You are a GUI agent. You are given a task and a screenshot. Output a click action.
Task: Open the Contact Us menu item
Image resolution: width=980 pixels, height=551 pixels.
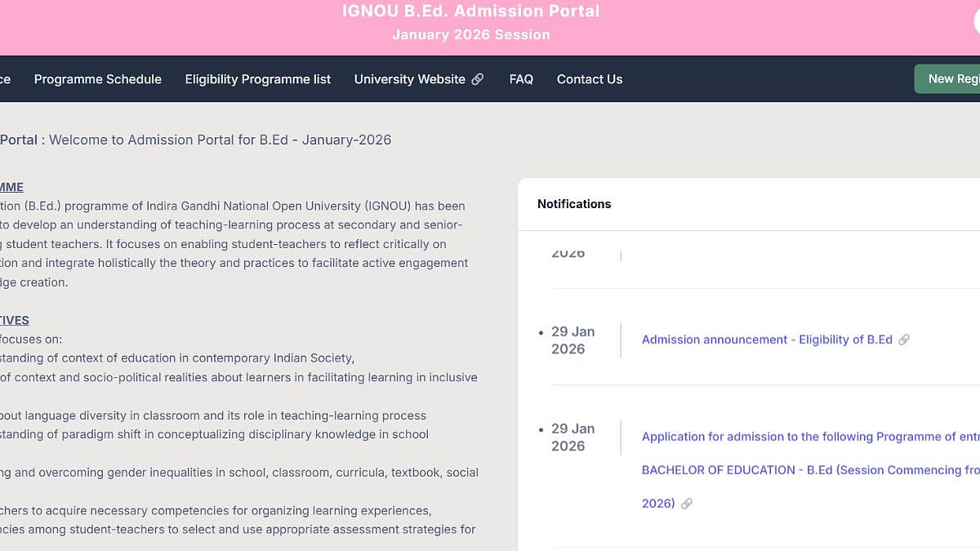tap(589, 79)
